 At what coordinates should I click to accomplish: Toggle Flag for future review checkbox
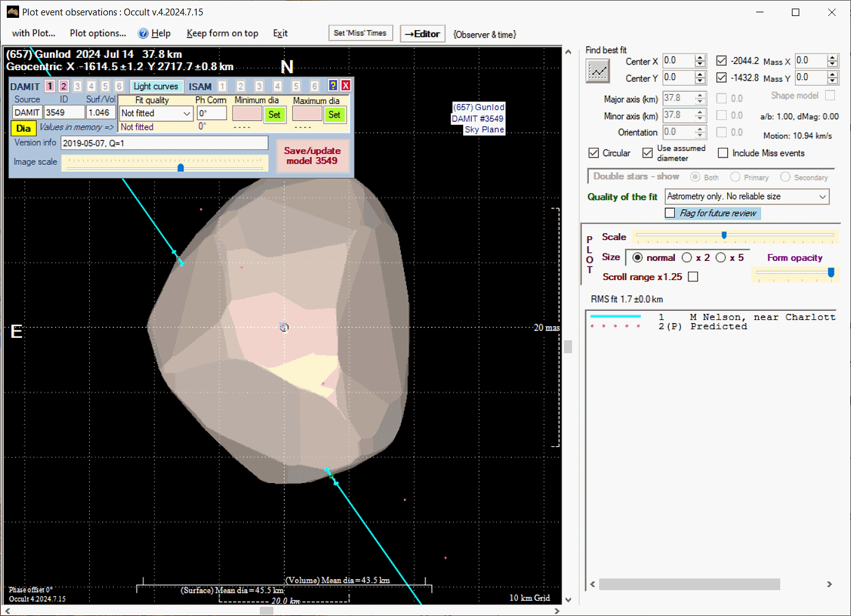[670, 213]
